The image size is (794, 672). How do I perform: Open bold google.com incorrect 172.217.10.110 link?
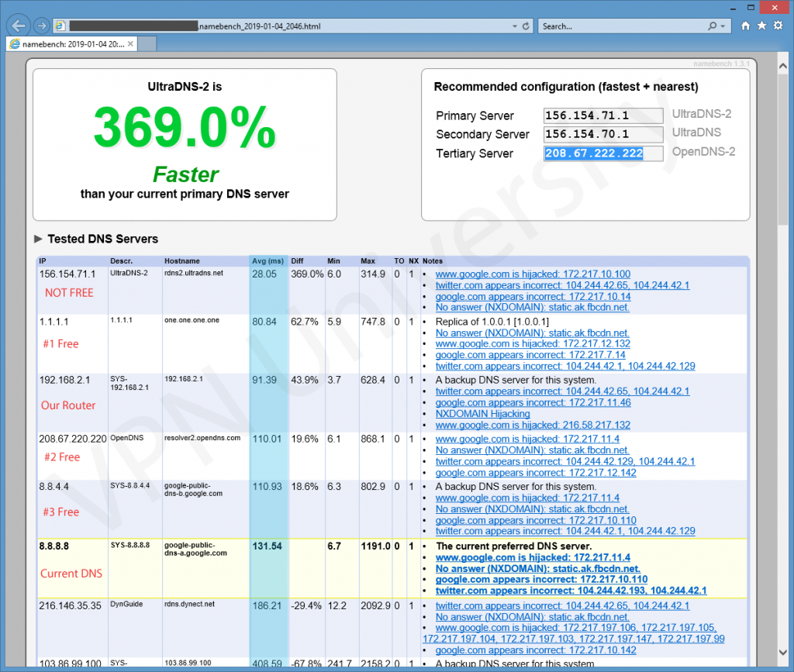click(x=541, y=580)
